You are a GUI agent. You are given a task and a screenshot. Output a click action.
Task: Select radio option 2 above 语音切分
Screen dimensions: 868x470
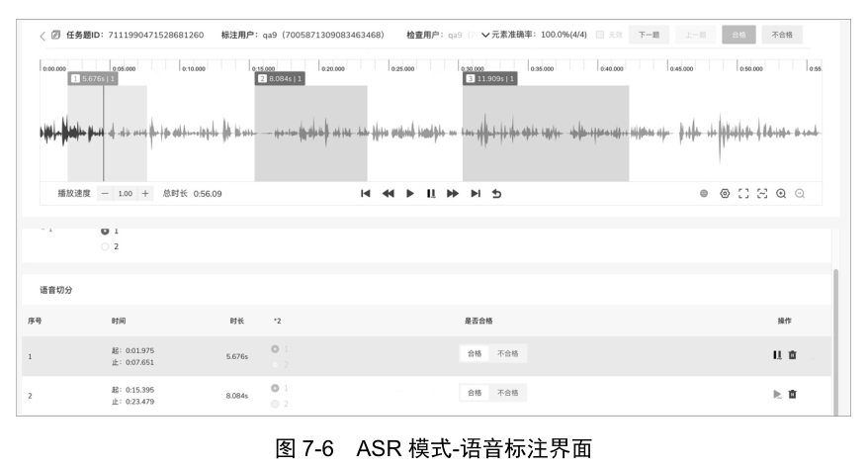pyautogui.click(x=105, y=246)
